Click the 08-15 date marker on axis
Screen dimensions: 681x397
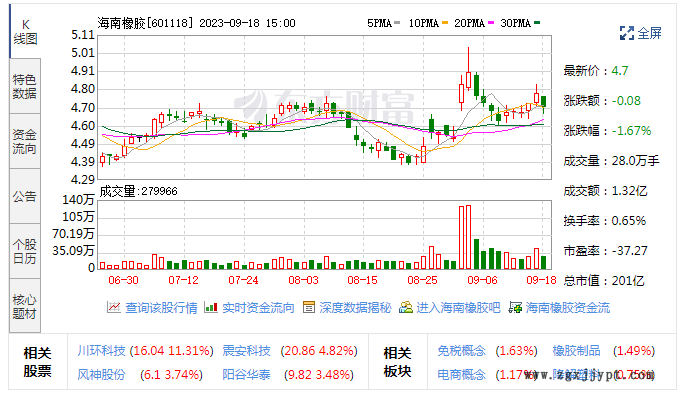click(363, 280)
